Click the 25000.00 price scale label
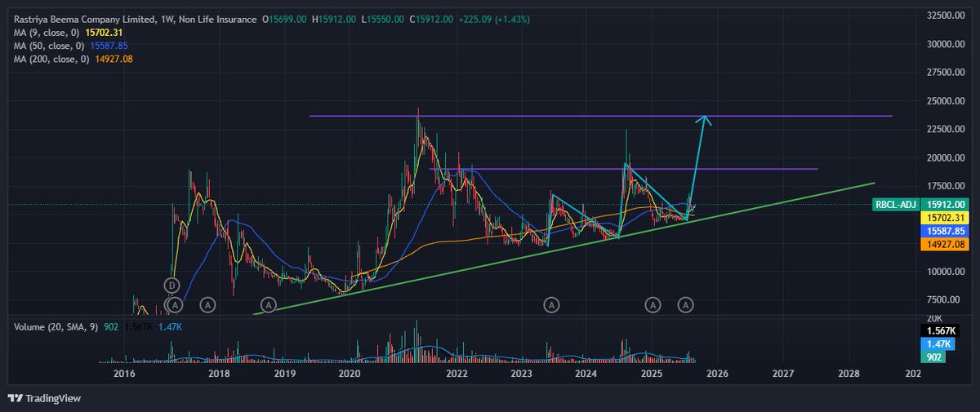980x412 pixels. tap(945, 101)
